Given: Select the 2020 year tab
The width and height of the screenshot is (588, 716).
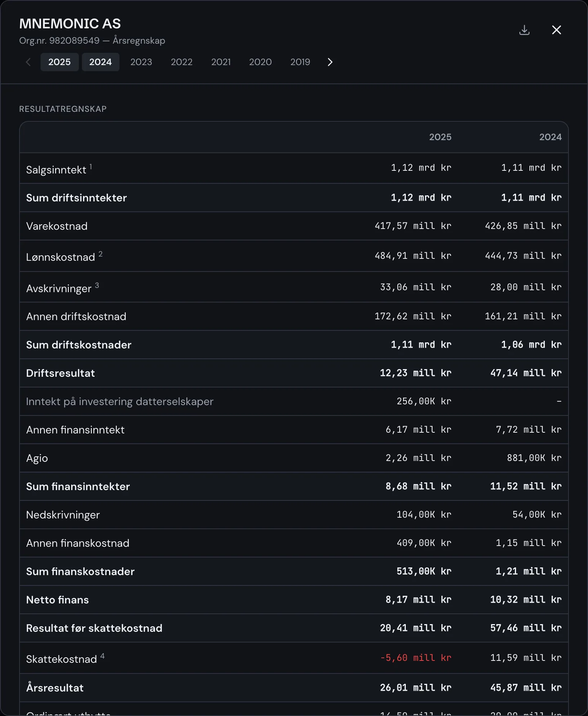Looking at the screenshot, I should click(260, 62).
